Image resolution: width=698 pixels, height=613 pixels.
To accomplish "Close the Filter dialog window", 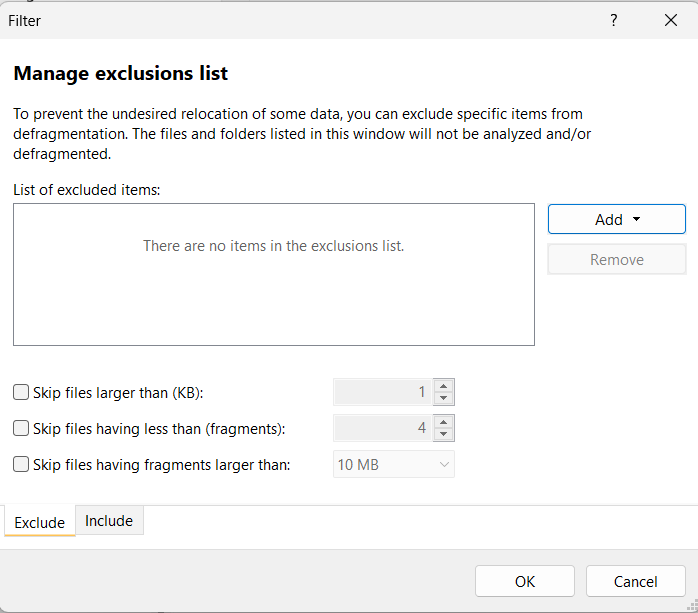I will [670, 20].
